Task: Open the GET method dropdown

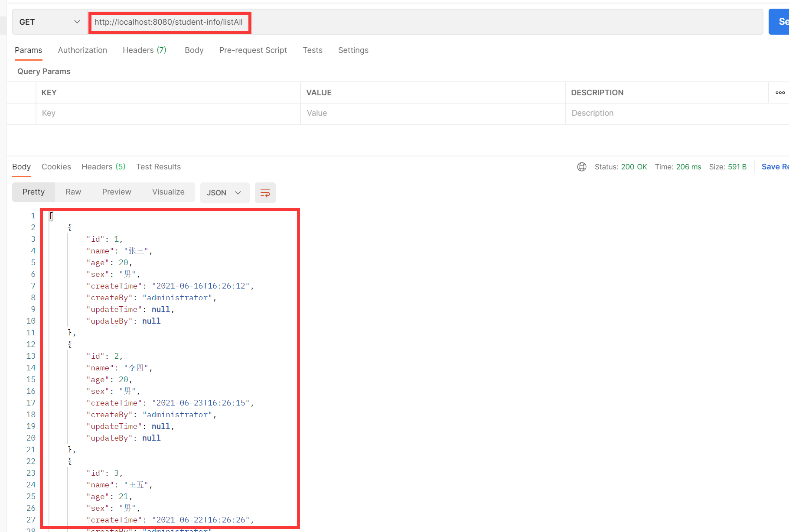Action: (x=49, y=22)
